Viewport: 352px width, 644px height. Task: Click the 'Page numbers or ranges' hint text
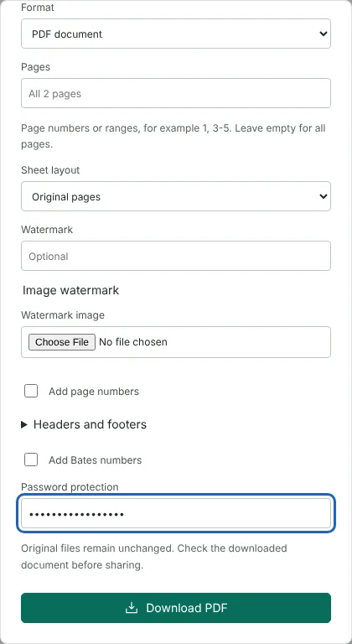[173, 136]
